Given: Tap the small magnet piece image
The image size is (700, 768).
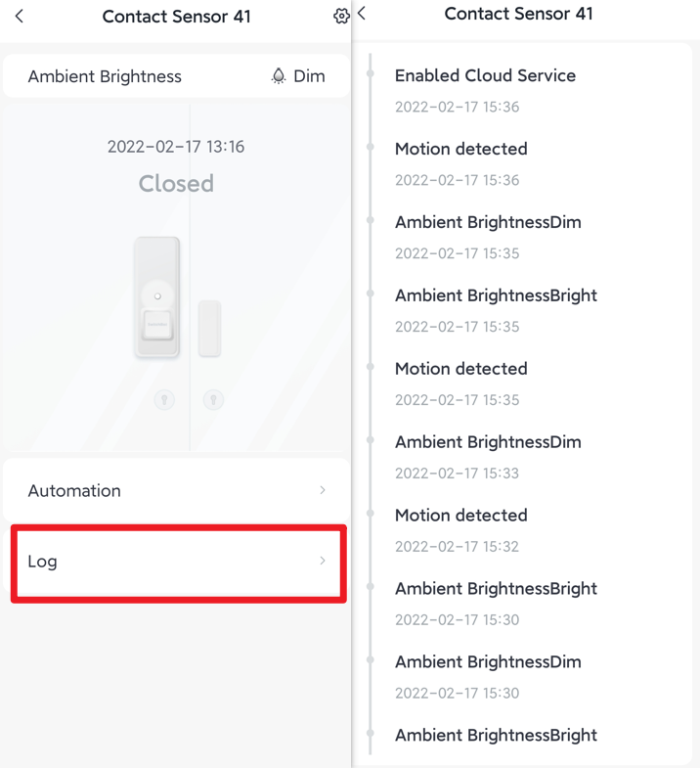Looking at the screenshot, I should tap(209, 329).
